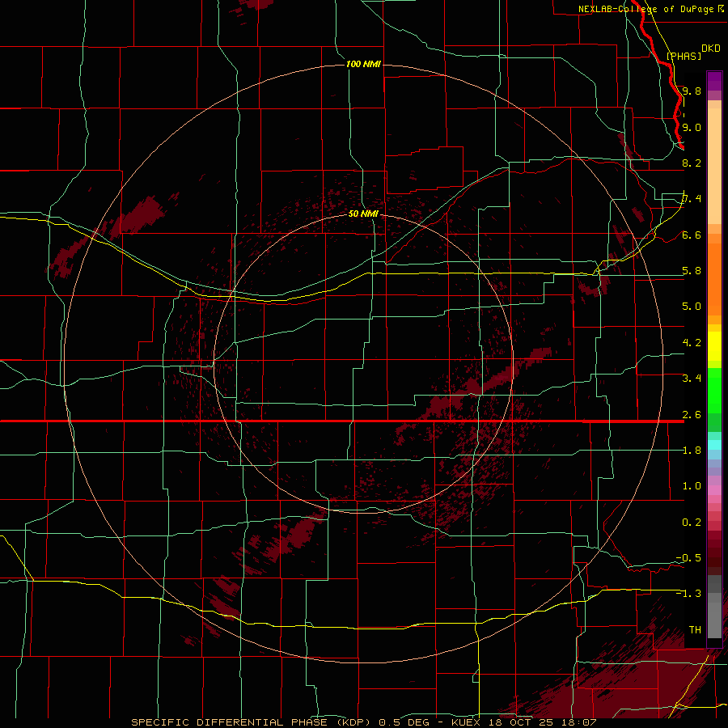Click the yellow color bar segment

click(714, 346)
